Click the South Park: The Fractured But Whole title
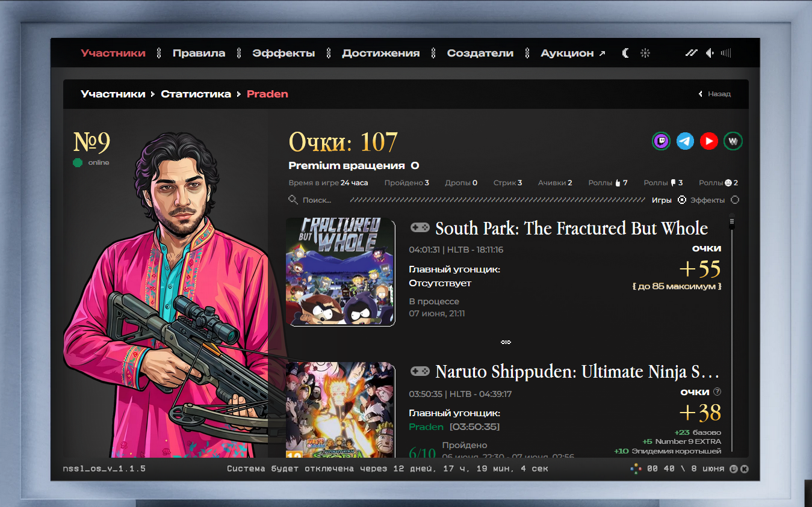 coord(572,229)
